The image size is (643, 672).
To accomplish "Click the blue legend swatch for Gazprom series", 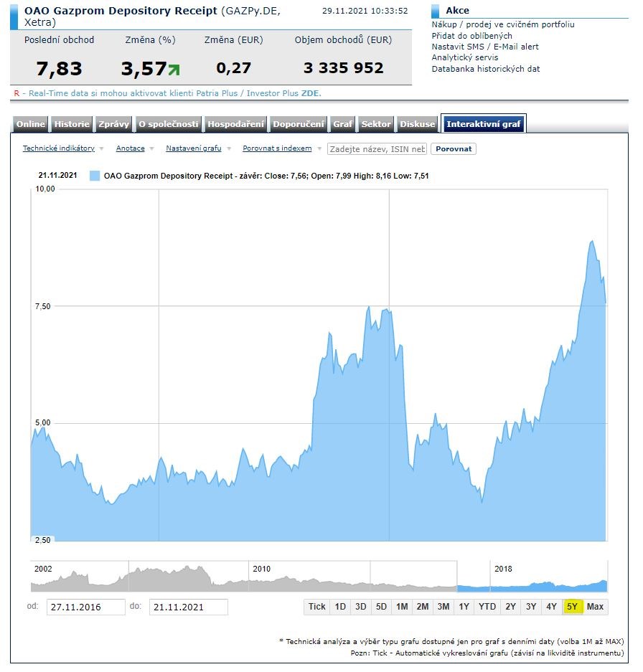I will (x=94, y=175).
